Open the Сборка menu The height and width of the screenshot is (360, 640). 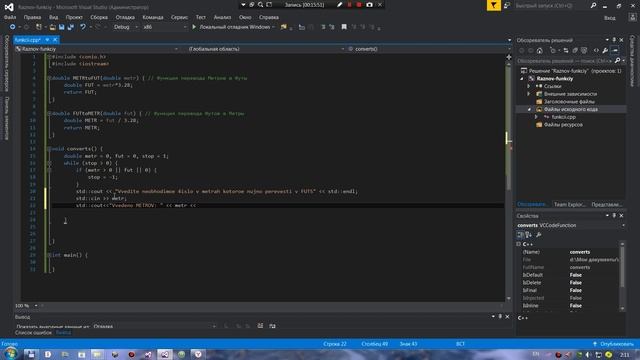[x=99, y=17]
